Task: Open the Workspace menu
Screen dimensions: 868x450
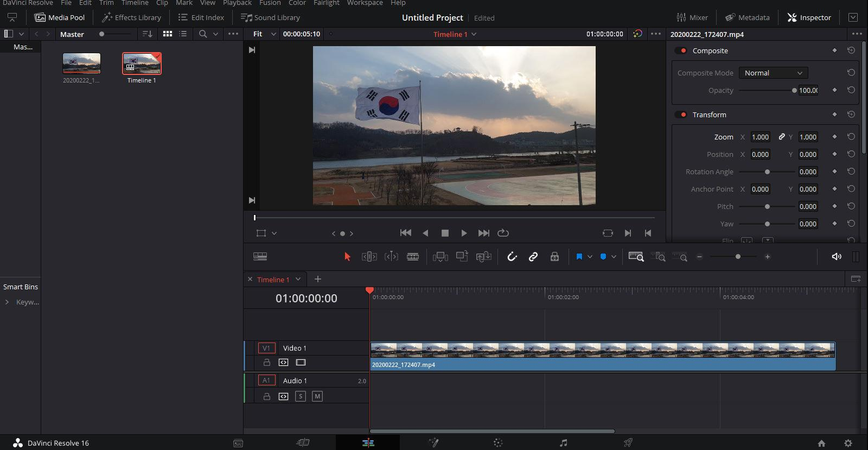Action: 365,3
